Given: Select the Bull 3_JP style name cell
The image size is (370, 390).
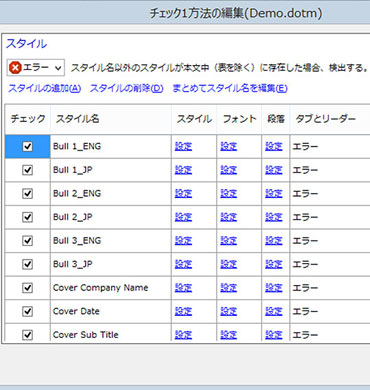Looking at the screenshot, I should [x=111, y=264].
